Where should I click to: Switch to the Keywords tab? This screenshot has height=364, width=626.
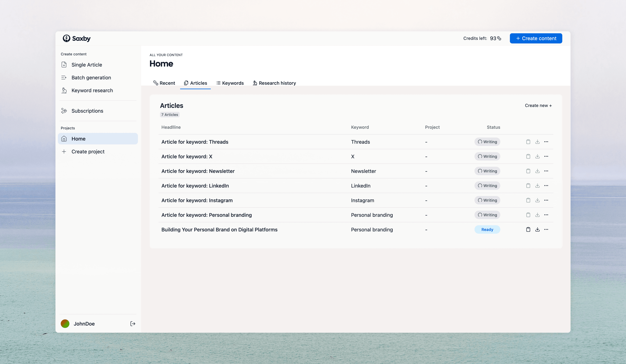[230, 83]
